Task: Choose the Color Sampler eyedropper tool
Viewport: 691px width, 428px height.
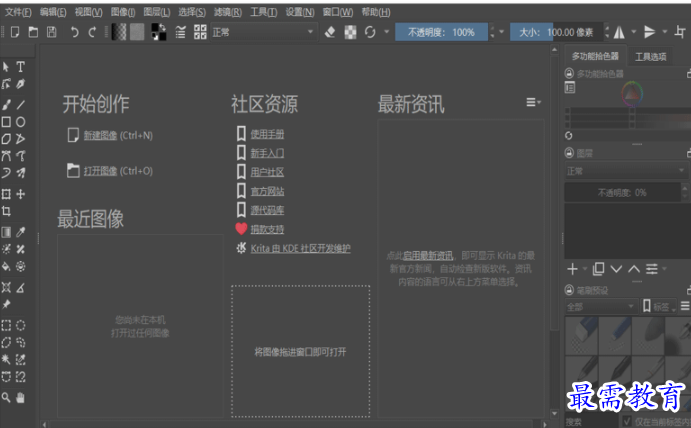Action: click(20, 232)
